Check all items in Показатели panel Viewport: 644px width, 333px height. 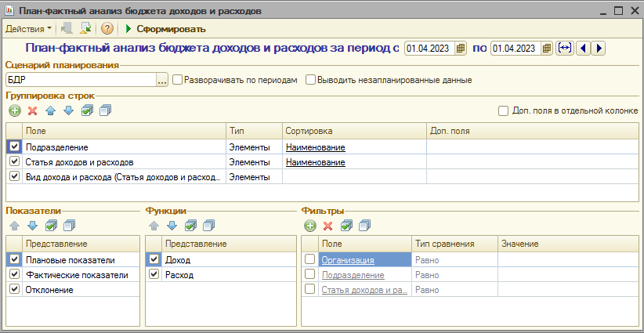click(x=51, y=226)
